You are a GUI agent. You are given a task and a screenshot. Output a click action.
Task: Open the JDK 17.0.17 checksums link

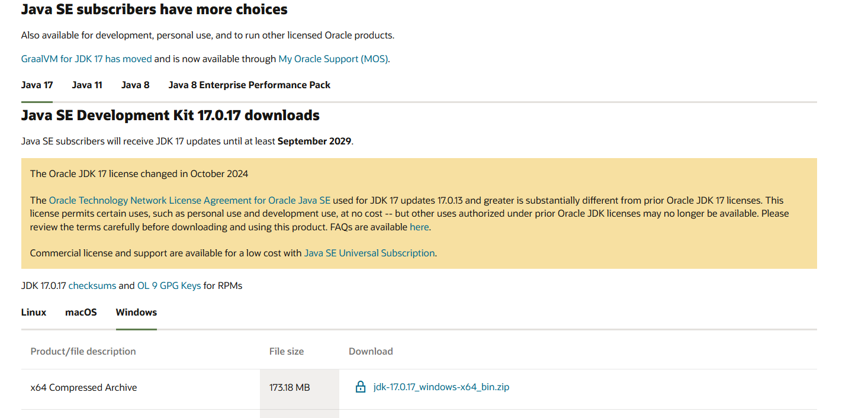tap(92, 285)
